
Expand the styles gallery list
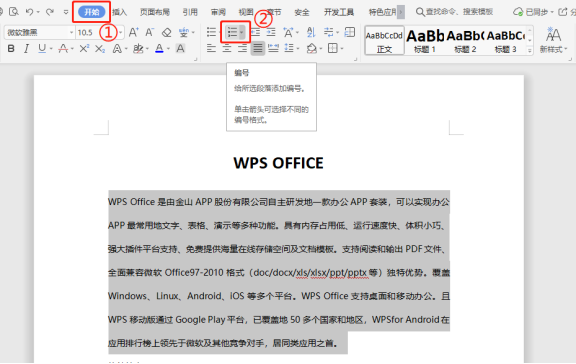[x=530, y=51]
